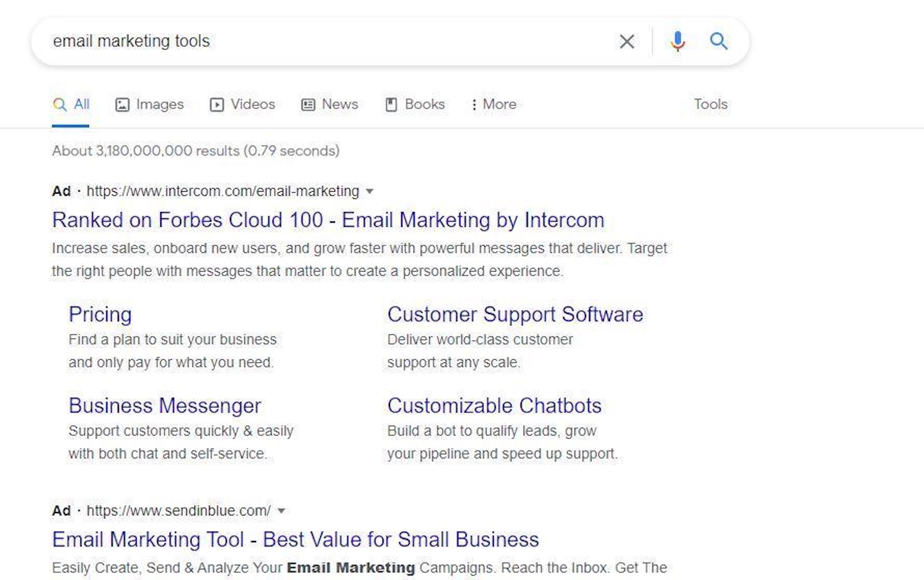Viewport: 924px width, 580px height.
Task: Click the magnifier icon in the All tab
Action: [x=60, y=105]
